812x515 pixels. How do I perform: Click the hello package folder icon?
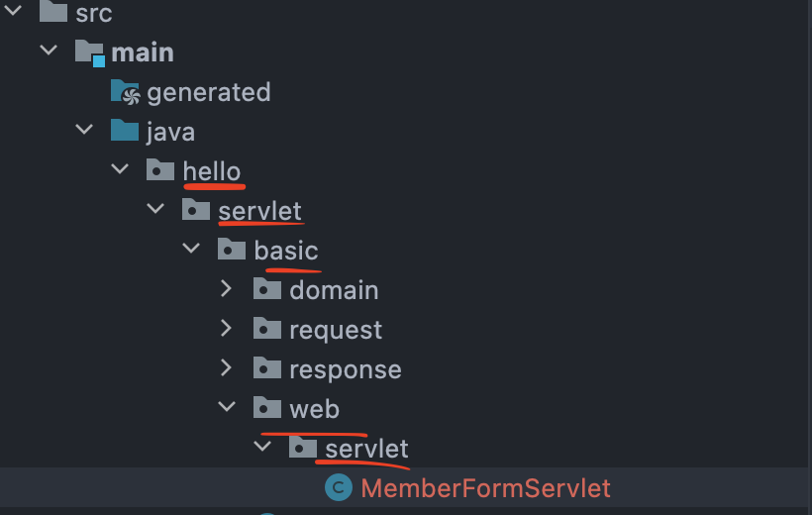click(x=160, y=170)
